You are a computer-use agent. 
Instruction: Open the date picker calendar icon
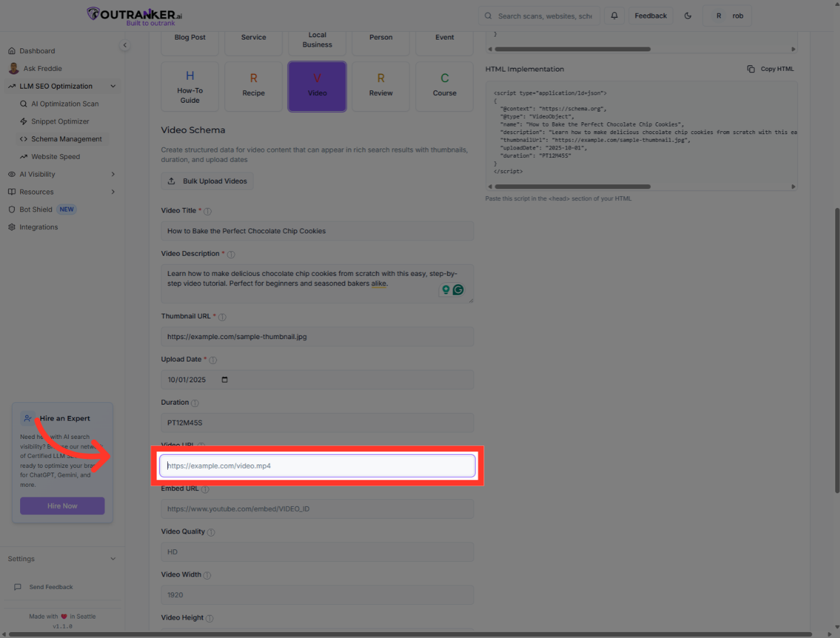click(x=224, y=380)
